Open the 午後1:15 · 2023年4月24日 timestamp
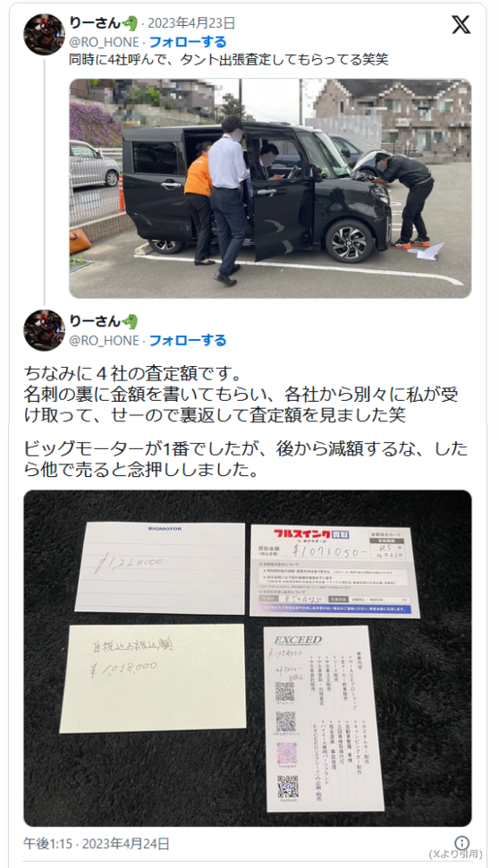Viewport: 499px width, 868px height. coord(97,844)
